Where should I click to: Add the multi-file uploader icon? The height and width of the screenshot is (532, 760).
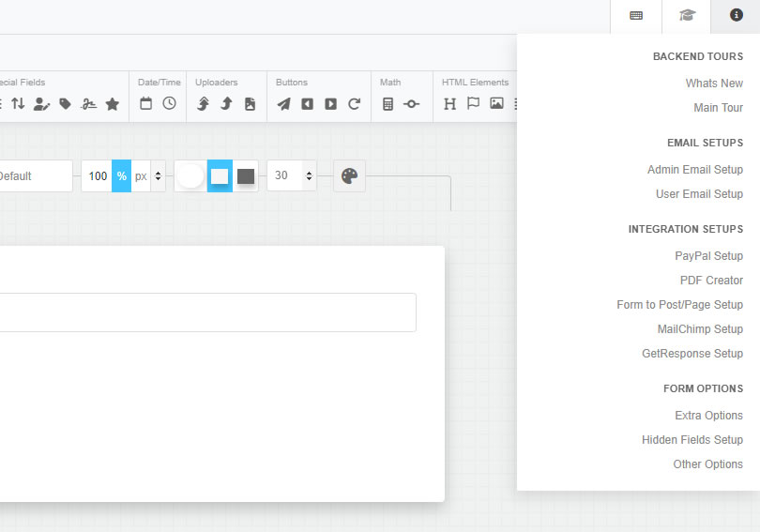pos(203,104)
